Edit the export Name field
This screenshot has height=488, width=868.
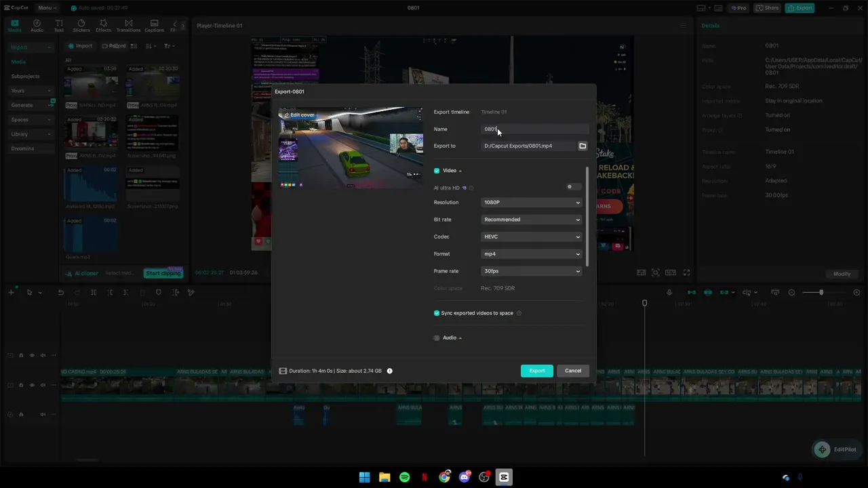pyautogui.click(x=534, y=129)
